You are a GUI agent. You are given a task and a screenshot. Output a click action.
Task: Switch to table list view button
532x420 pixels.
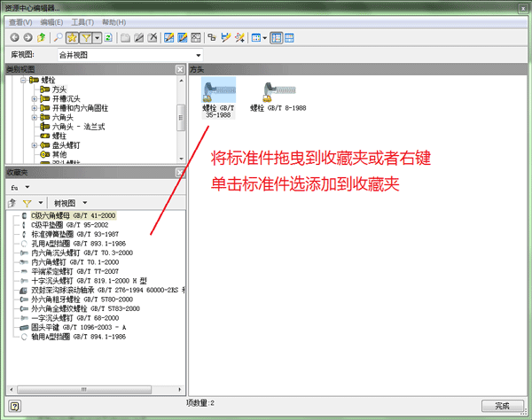click(x=289, y=37)
